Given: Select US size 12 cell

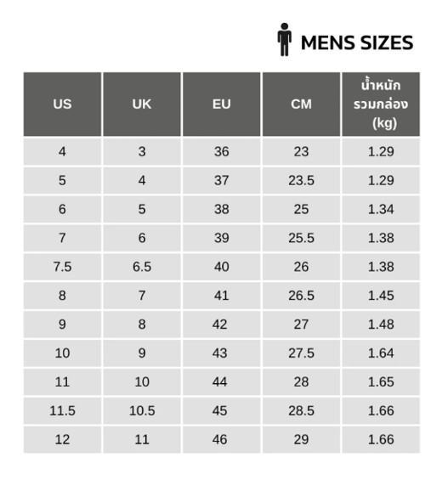Looking at the screenshot, I should click(x=62, y=439).
